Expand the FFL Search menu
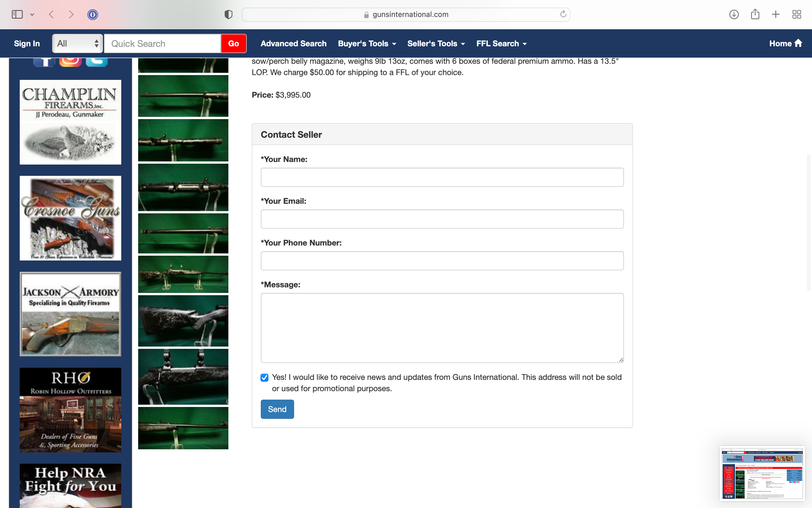This screenshot has width=812, height=508. coord(501,43)
